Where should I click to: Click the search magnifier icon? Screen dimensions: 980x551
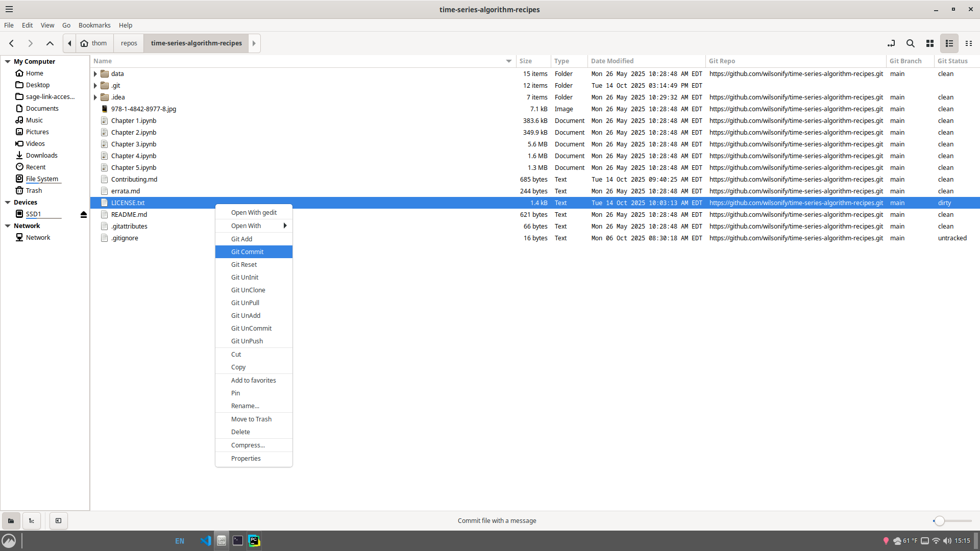click(910, 43)
